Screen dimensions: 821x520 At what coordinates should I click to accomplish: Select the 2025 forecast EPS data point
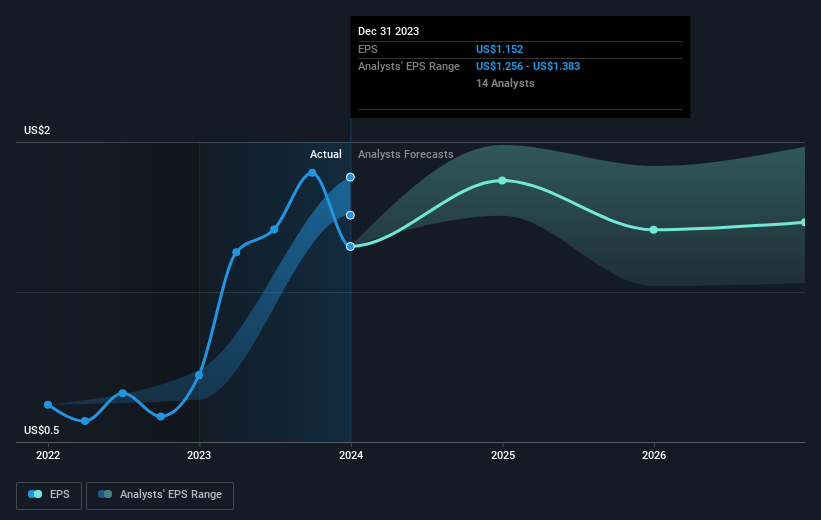[x=502, y=181]
